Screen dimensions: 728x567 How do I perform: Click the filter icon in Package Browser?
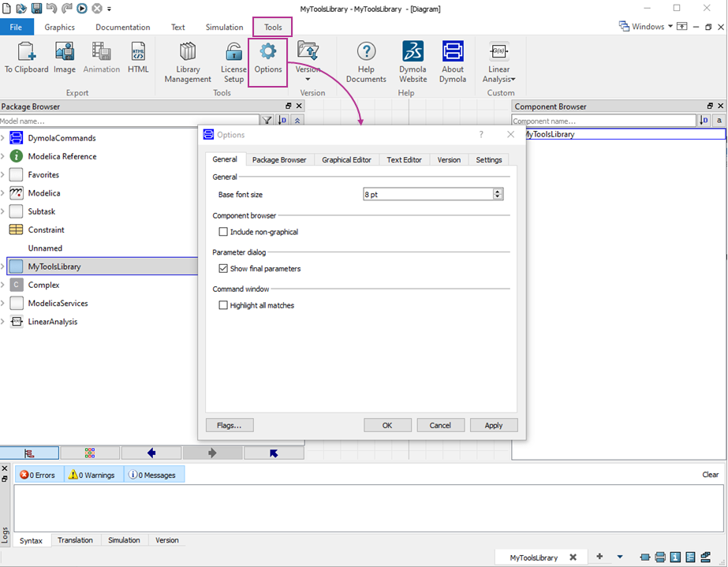(267, 121)
